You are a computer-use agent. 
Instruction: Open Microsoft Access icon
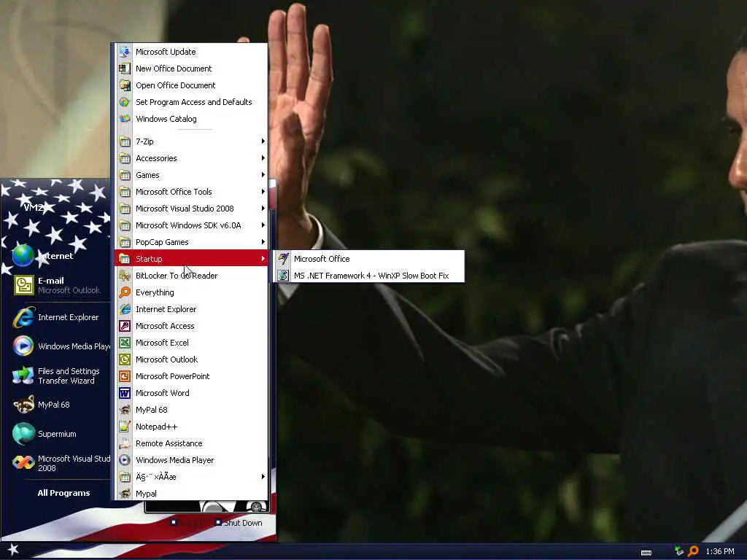point(125,326)
